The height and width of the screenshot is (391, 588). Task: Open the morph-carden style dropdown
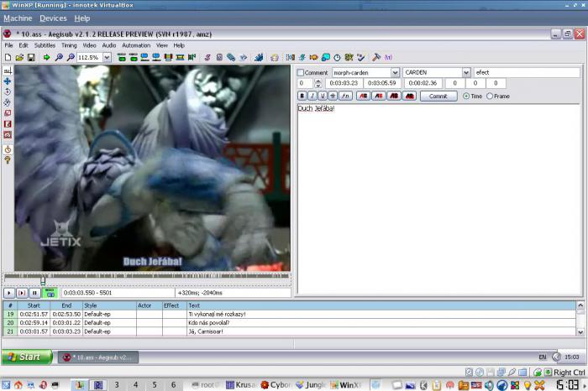pos(395,72)
